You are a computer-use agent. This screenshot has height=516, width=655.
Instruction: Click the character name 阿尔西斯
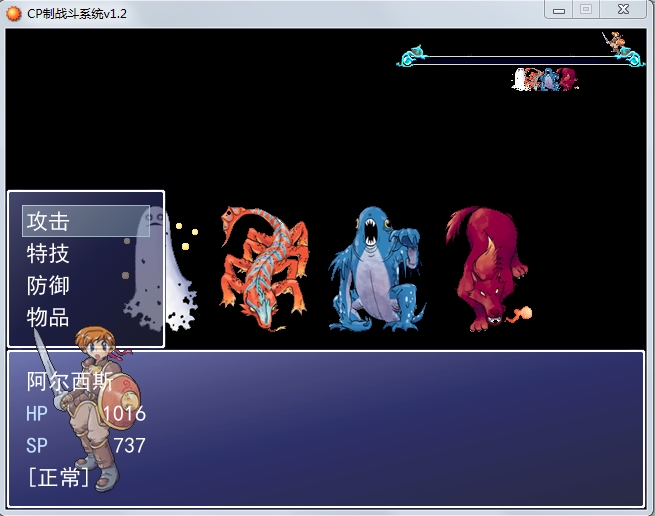pyautogui.click(x=70, y=381)
